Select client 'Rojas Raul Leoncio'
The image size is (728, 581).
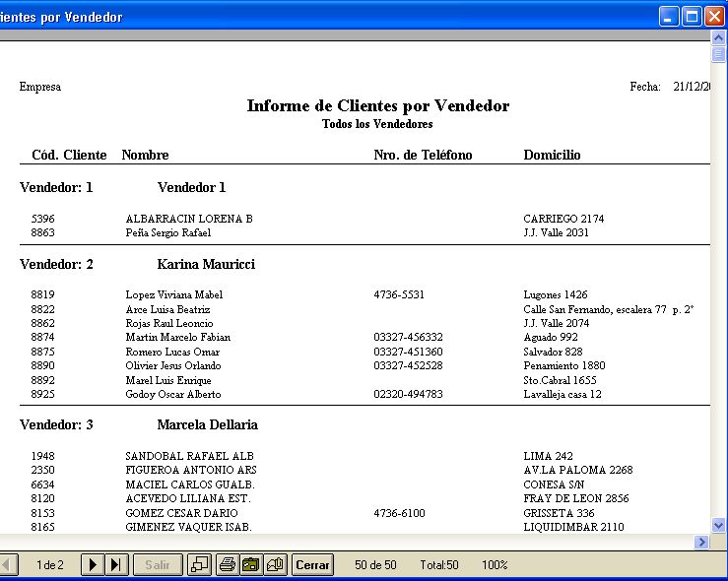coord(169,323)
